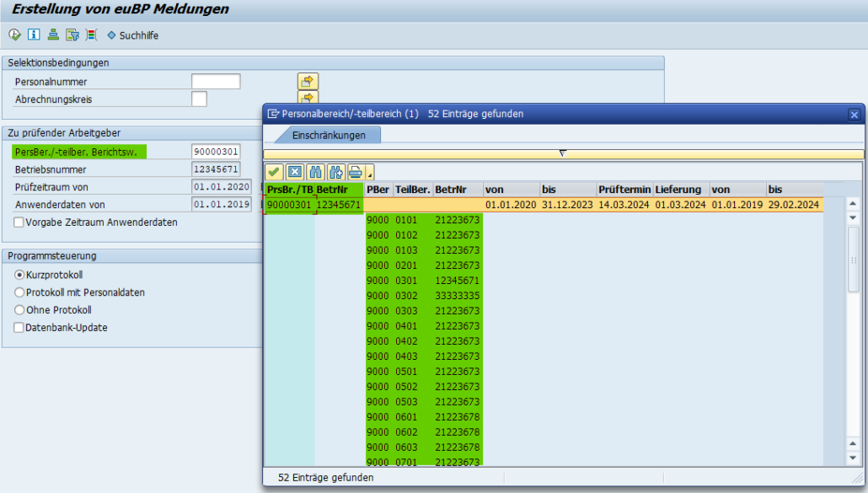The width and height of the screenshot is (868, 493).
Task: Click the Betriebsnummer field with 12345671
Action: [216, 169]
